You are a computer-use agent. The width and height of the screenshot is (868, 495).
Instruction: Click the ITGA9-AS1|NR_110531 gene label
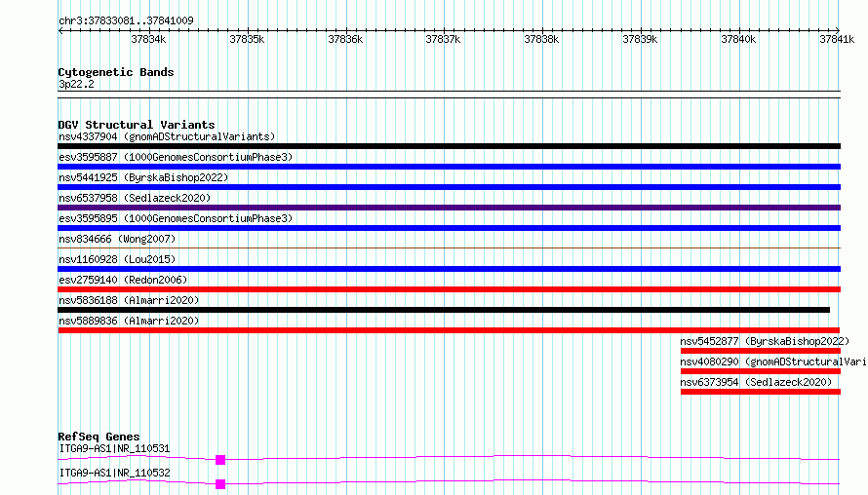coord(114,448)
